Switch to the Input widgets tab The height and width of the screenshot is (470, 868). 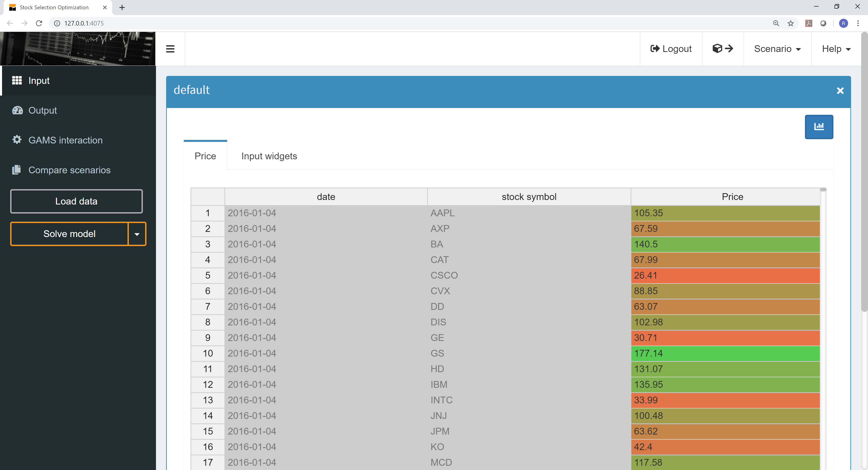(269, 156)
